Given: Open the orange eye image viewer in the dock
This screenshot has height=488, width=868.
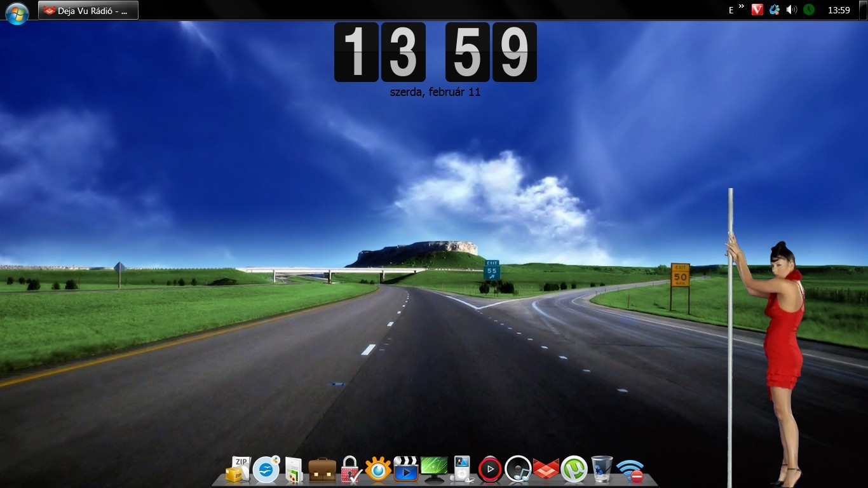Looking at the screenshot, I should tap(378, 470).
